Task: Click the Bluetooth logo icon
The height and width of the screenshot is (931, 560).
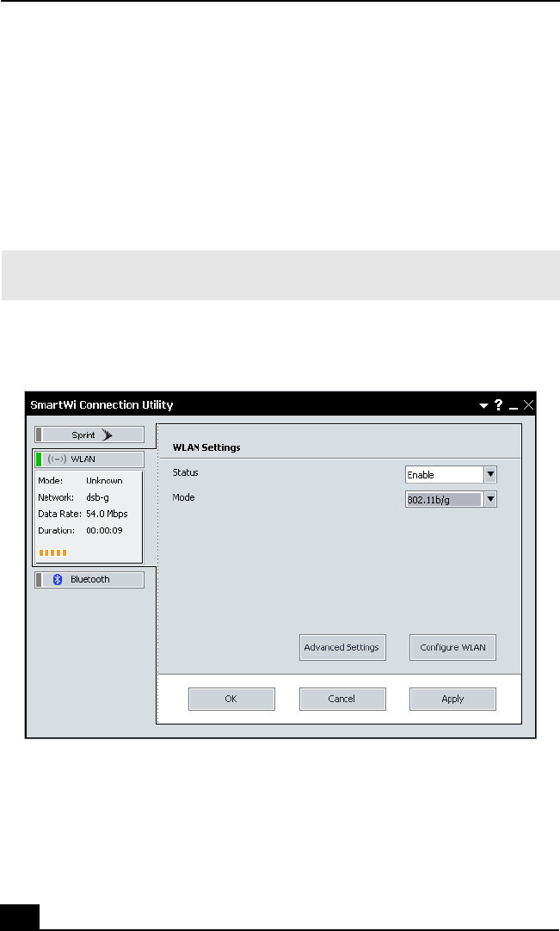Action: point(58,579)
